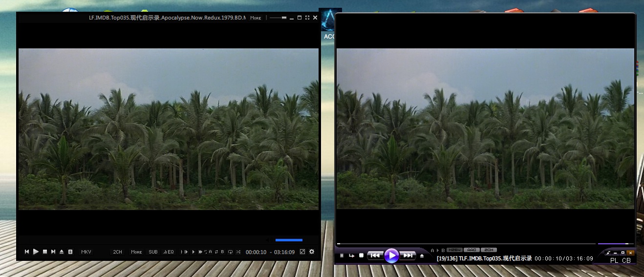Screen dimensions: 644x277
Task: Toggle repeat A-B loop icon
Action: point(216,252)
